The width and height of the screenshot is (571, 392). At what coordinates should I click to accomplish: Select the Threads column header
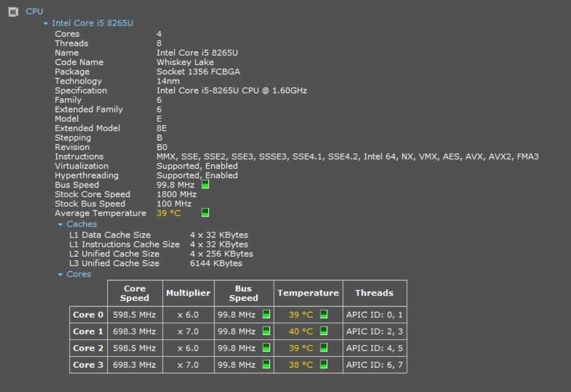pos(374,293)
